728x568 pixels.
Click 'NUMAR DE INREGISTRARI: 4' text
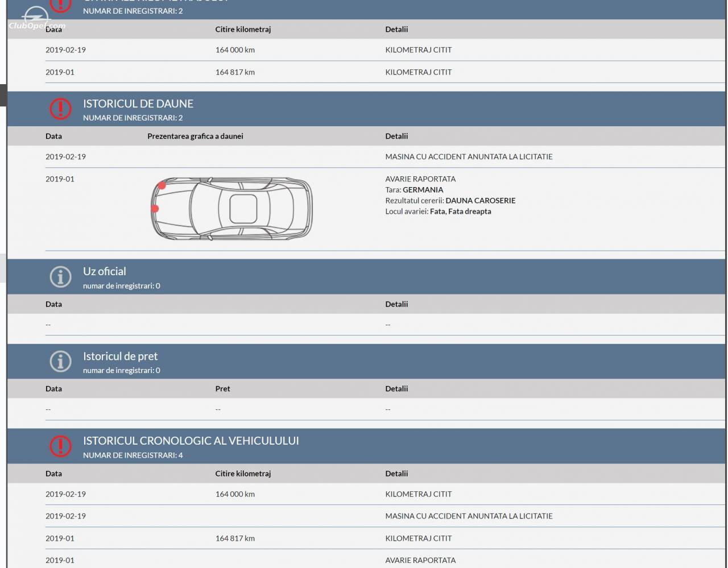pyautogui.click(x=133, y=455)
